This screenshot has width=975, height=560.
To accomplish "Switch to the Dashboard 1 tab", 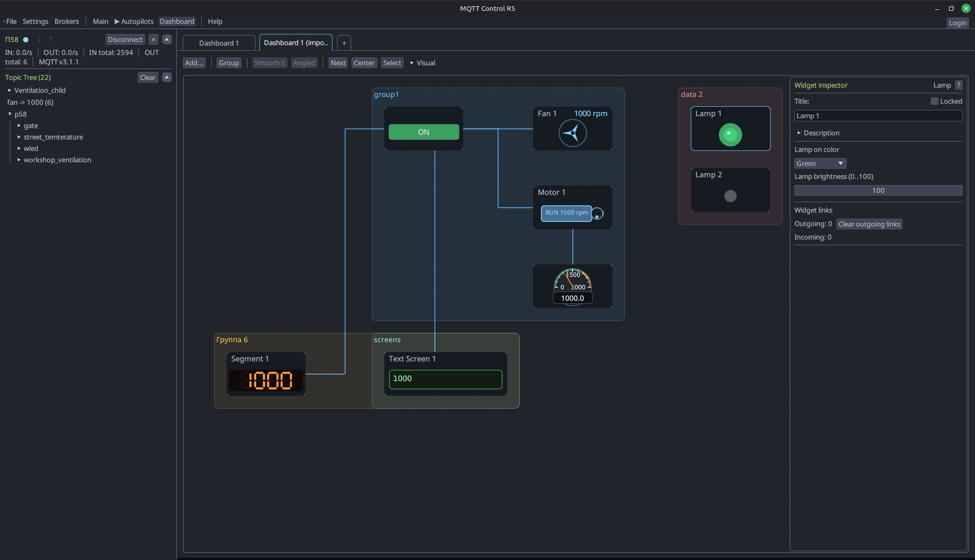I will coord(218,43).
